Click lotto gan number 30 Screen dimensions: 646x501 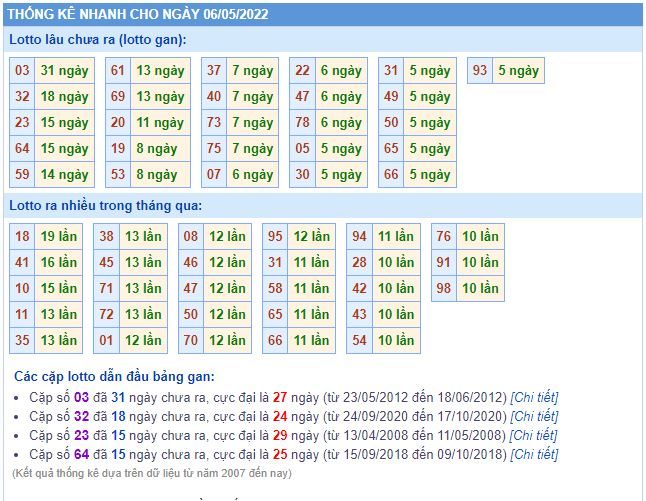tap(302, 174)
